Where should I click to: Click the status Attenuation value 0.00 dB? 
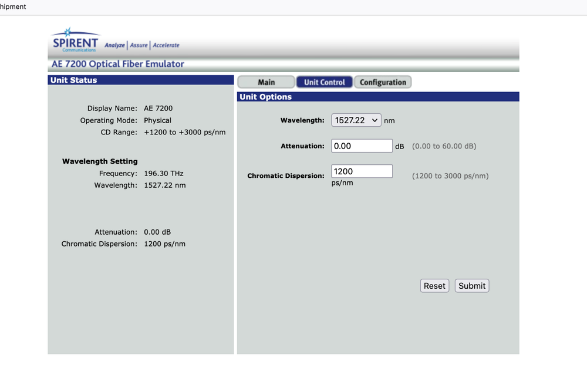coord(157,232)
